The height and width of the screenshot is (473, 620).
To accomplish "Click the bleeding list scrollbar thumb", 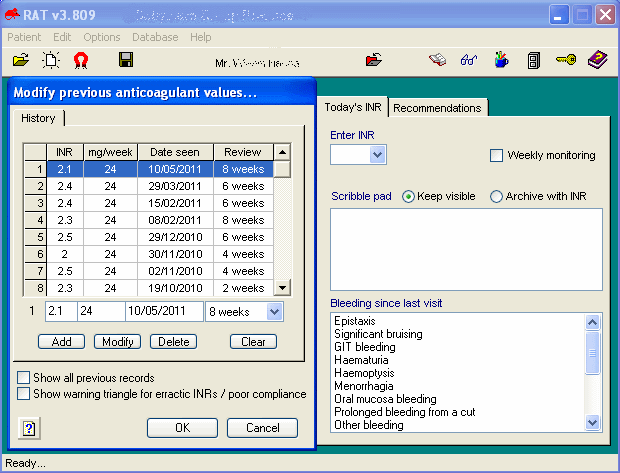I will tap(592, 353).
